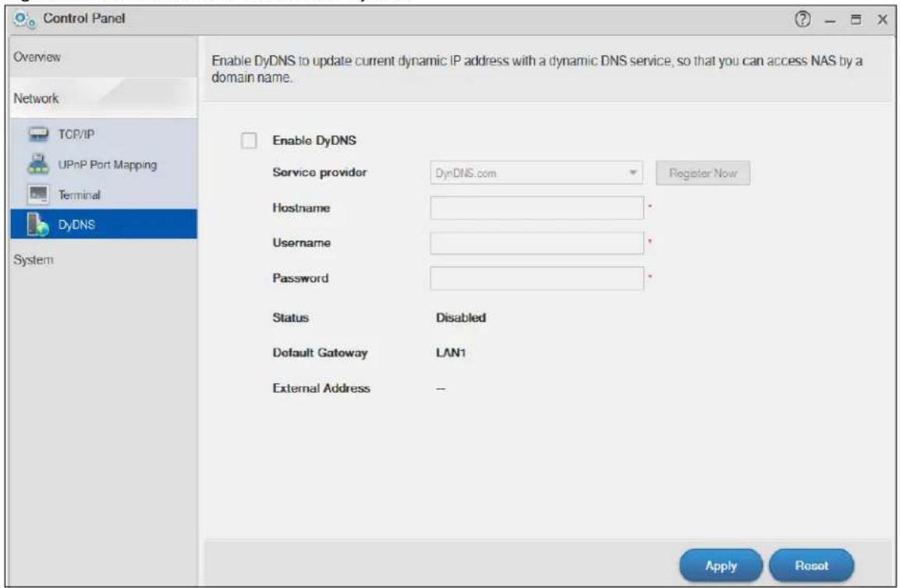Click the Hostname input field
900x588 pixels.
coord(536,208)
